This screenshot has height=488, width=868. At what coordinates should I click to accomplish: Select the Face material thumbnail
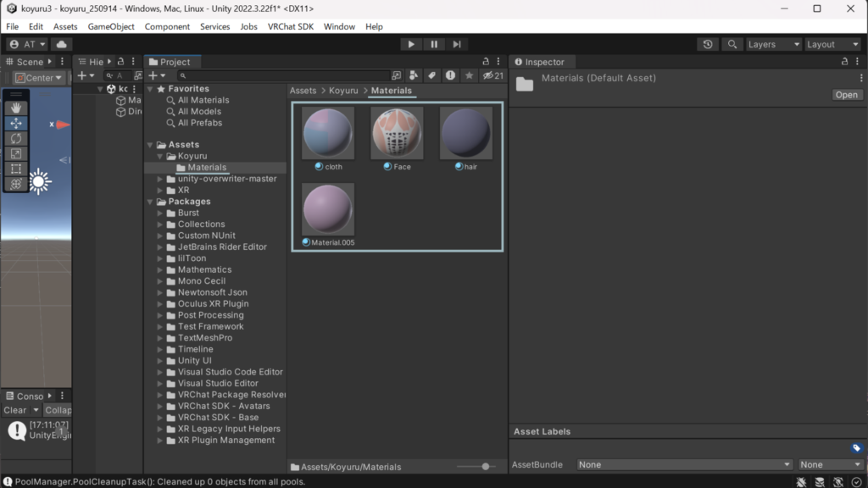tap(397, 133)
